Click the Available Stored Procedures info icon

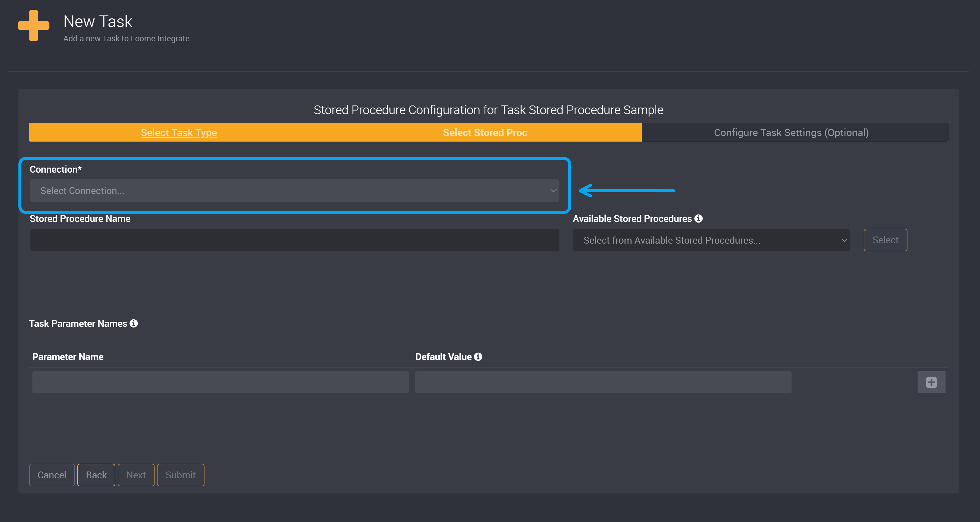[699, 219]
